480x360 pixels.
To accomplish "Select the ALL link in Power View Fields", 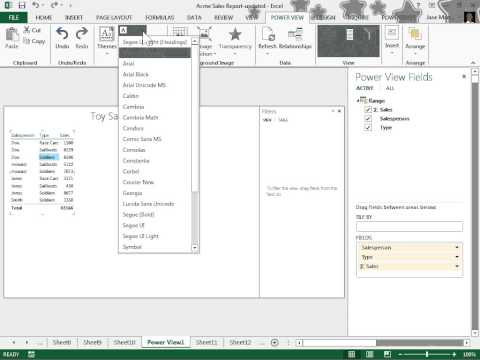I will click(x=390, y=88).
